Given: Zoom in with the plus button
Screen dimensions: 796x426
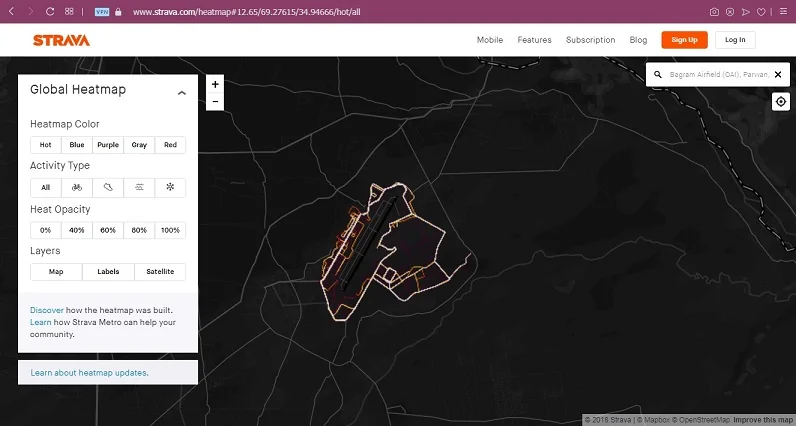Looking at the screenshot, I should click(215, 84).
